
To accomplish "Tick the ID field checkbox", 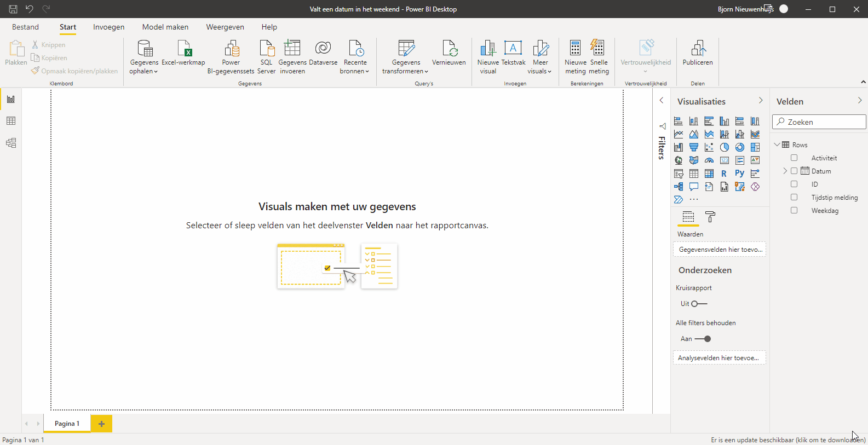I will pos(794,184).
